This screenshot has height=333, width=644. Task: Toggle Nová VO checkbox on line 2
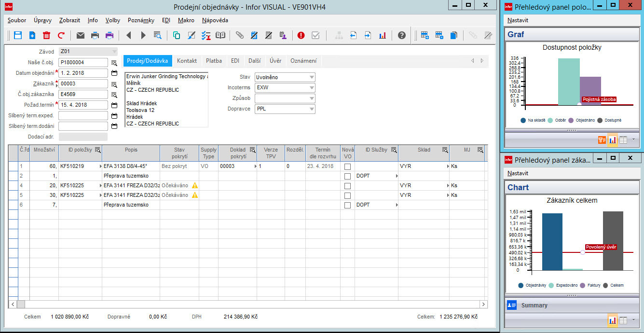(x=347, y=176)
